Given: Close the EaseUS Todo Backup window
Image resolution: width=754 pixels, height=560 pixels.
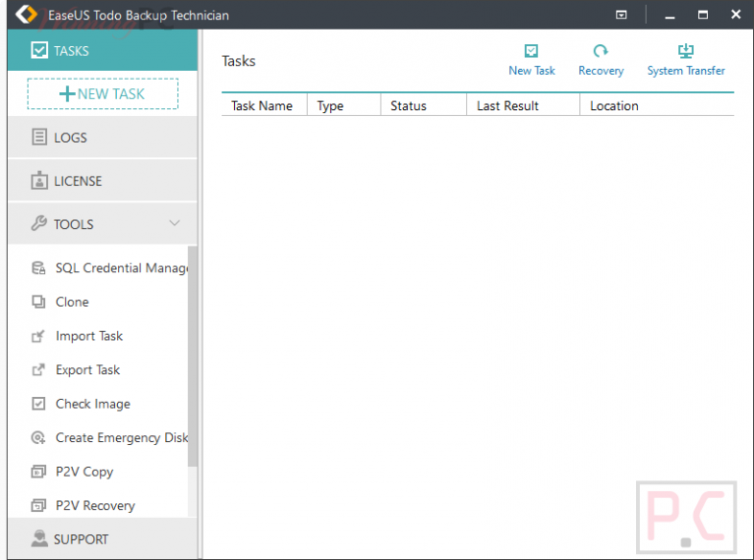Looking at the screenshot, I should (735, 15).
